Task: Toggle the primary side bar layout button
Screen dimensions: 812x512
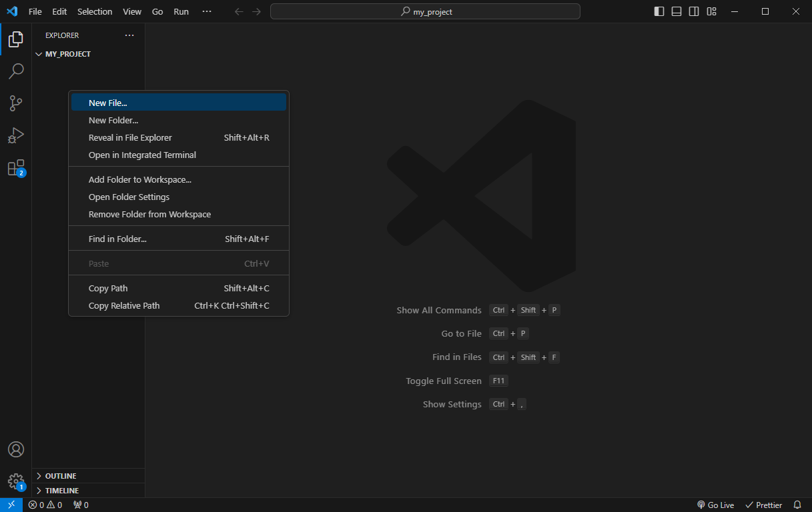Action: click(659, 11)
